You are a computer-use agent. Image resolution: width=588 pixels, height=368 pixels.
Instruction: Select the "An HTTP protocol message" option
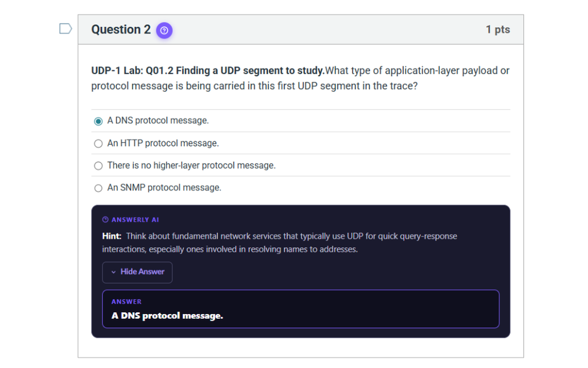click(98, 143)
